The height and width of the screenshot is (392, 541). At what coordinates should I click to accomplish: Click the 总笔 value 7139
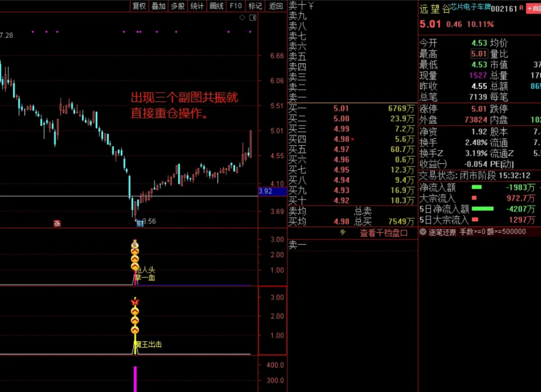click(478, 97)
